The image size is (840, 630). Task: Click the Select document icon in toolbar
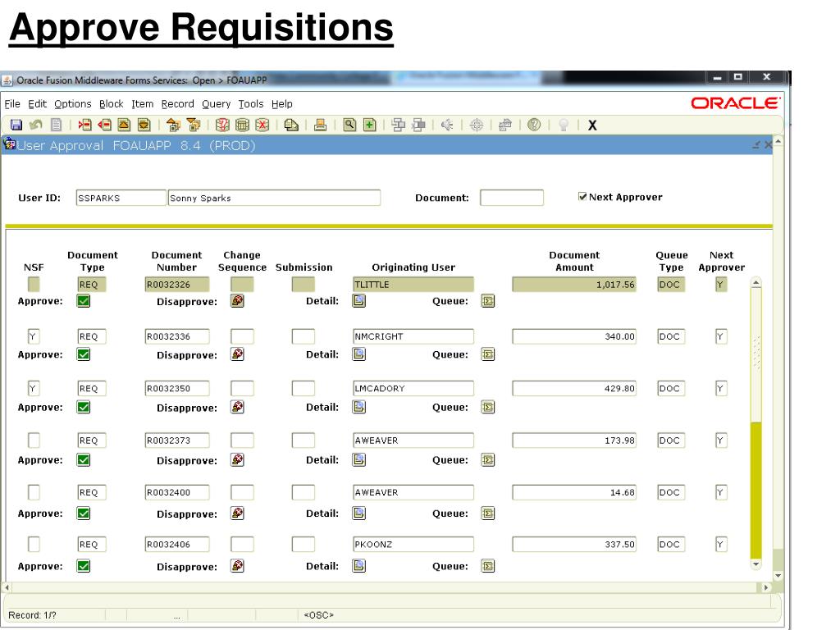pos(57,126)
